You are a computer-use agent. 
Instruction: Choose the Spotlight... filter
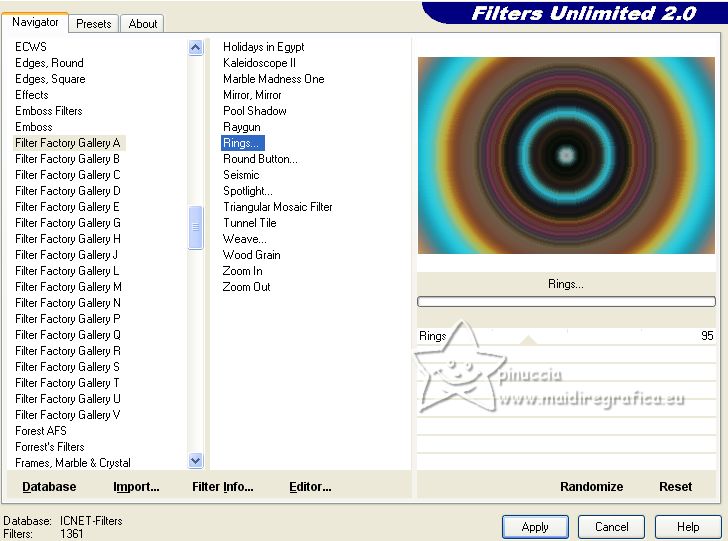tap(247, 191)
